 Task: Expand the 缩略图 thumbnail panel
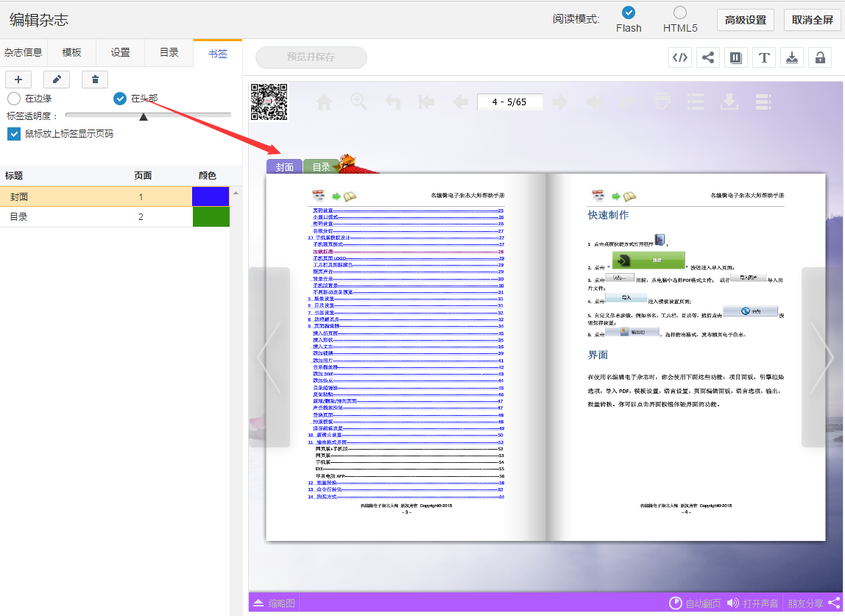[275, 603]
